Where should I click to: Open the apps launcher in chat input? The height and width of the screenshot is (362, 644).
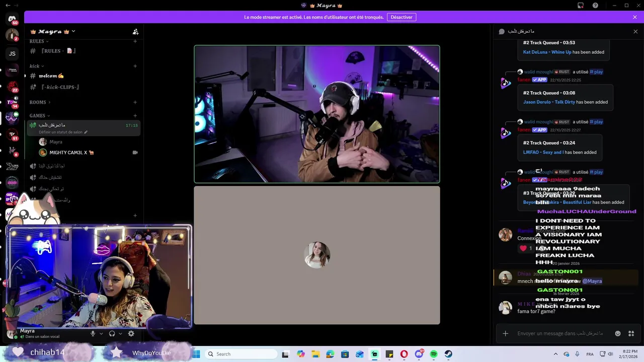coord(631,333)
